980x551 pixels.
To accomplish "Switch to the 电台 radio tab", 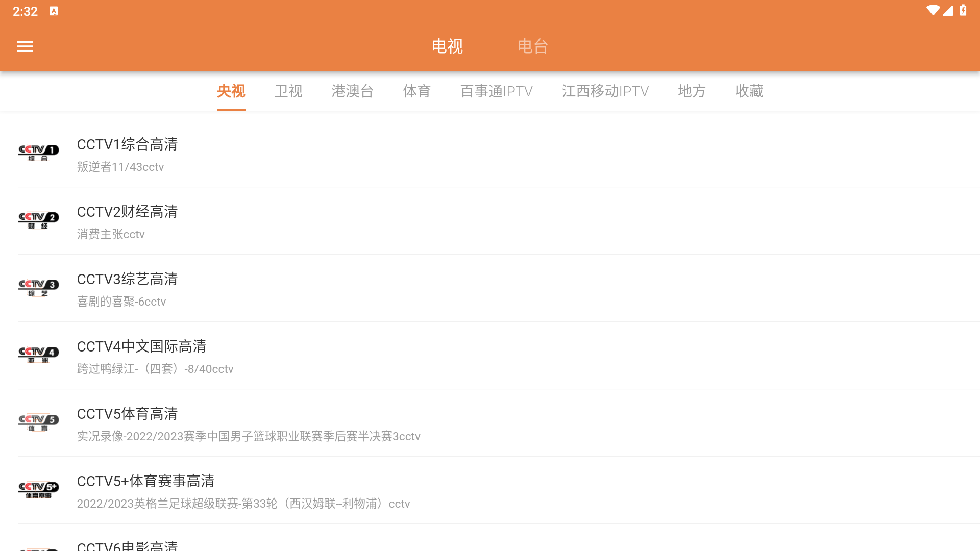I will pyautogui.click(x=532, y=46).
